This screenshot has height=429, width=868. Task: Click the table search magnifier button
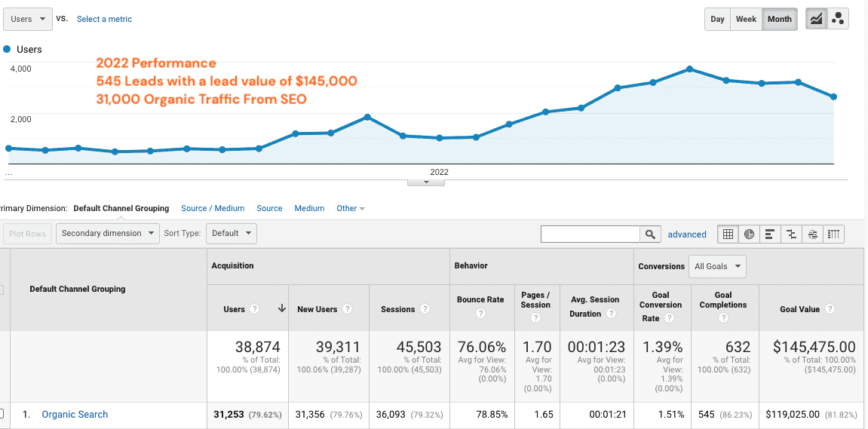pyautogui.click(x=650, y=234)
